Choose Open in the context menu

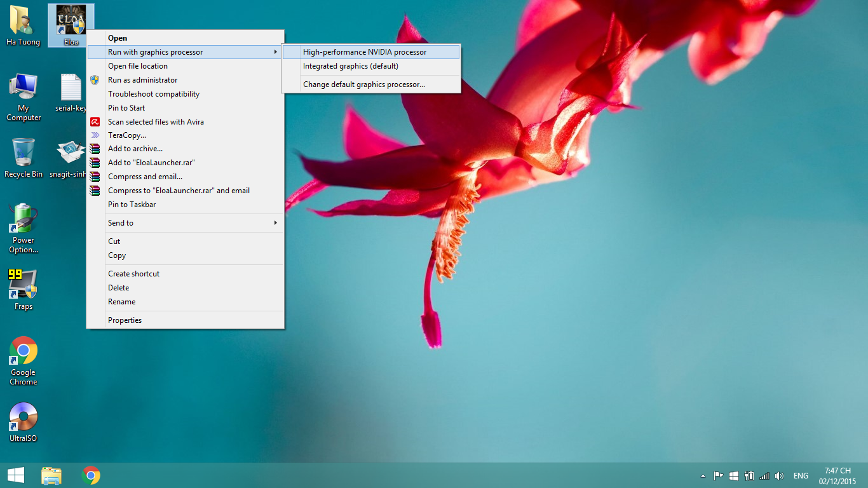point(185,38)
